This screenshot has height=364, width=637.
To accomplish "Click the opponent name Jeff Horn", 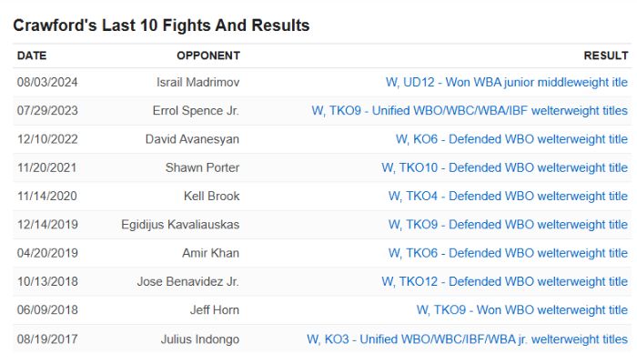I will point(214,310).
